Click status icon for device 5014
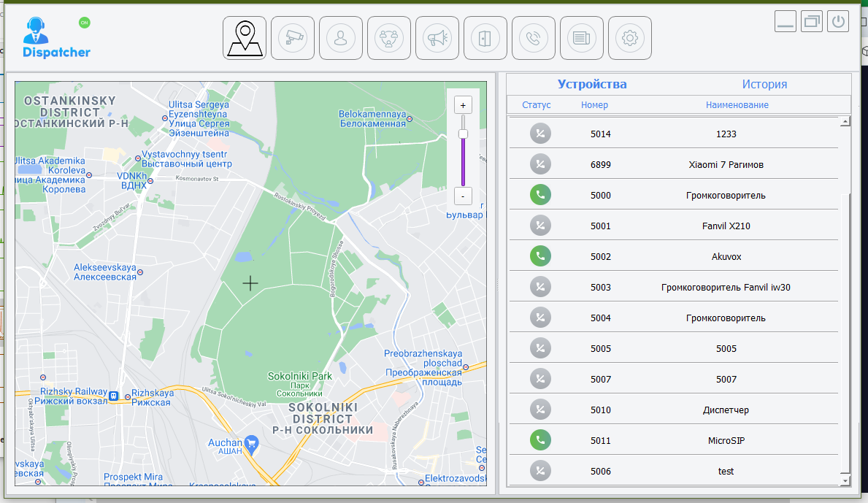The image size is (868, 503). pos(540,134)
